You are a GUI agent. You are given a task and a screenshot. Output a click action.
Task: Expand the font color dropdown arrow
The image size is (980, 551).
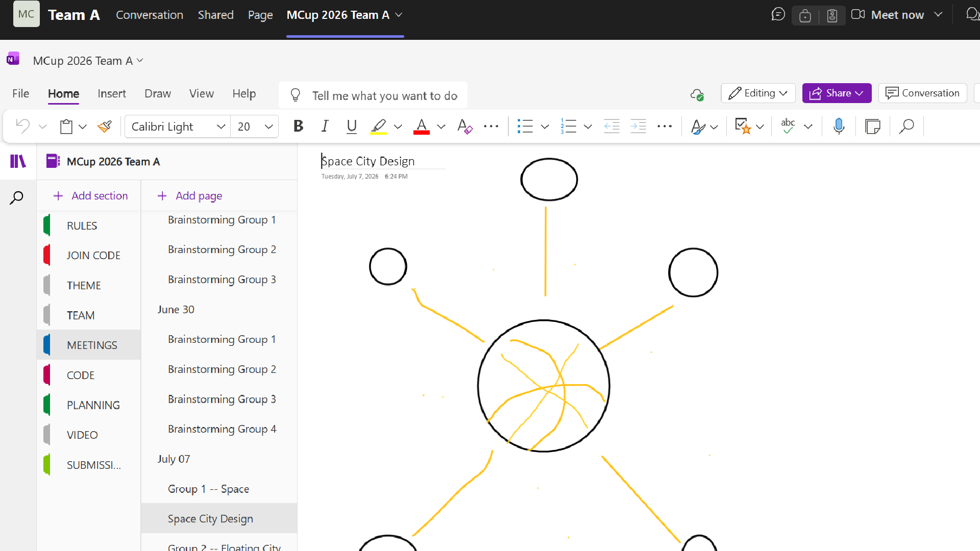click(441, 127)
